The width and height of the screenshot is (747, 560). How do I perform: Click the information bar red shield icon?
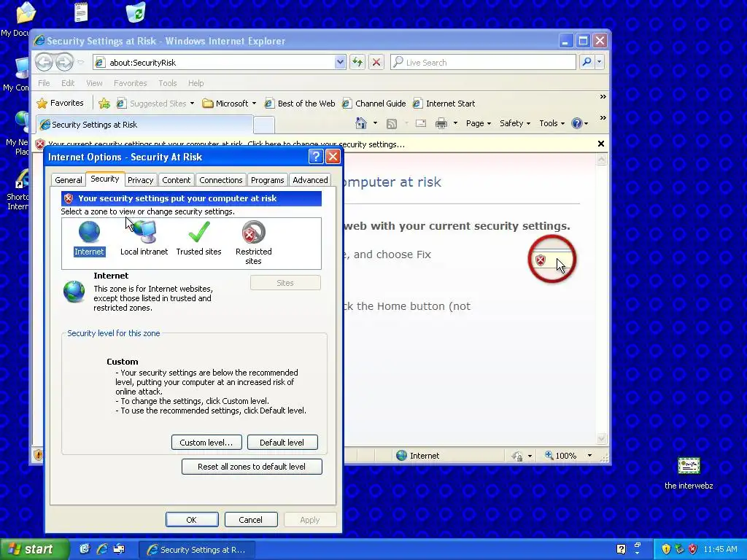(x=41, y=144)
